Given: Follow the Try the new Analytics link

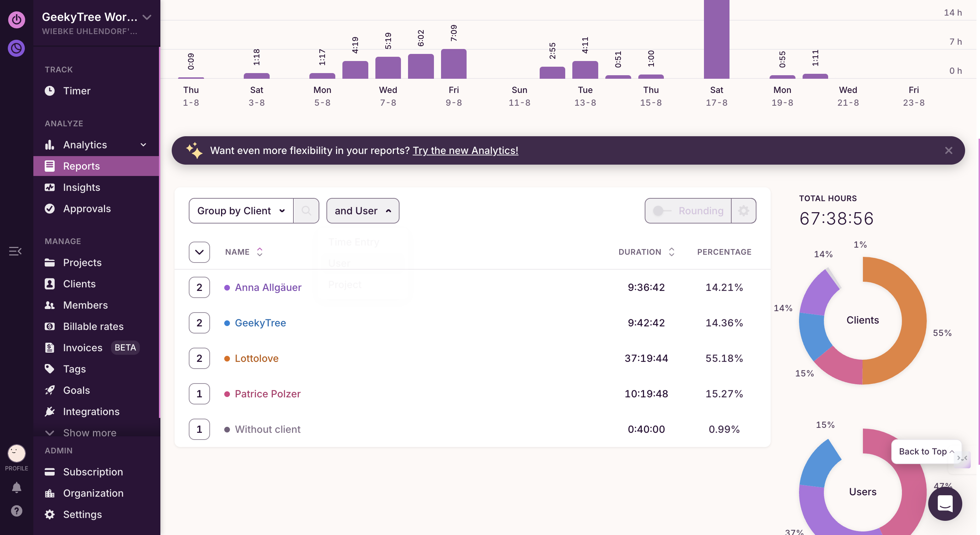Looking at the screenshot, I should (x=465, y=150).
